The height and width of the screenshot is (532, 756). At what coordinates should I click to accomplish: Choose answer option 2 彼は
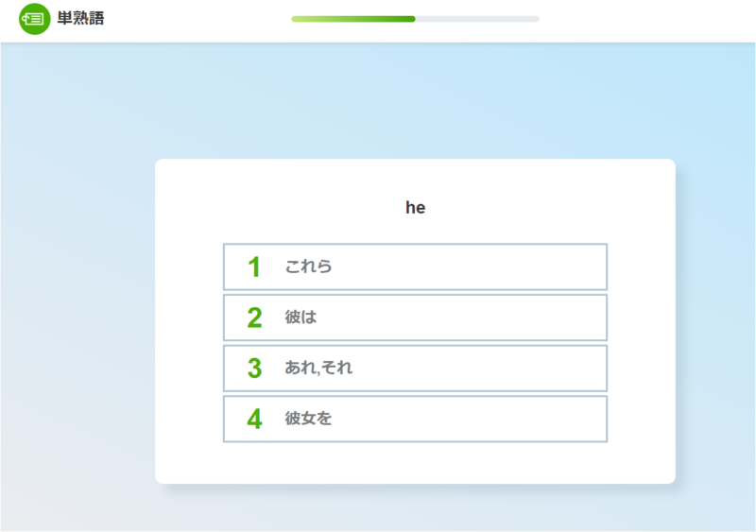click(415, 317)
